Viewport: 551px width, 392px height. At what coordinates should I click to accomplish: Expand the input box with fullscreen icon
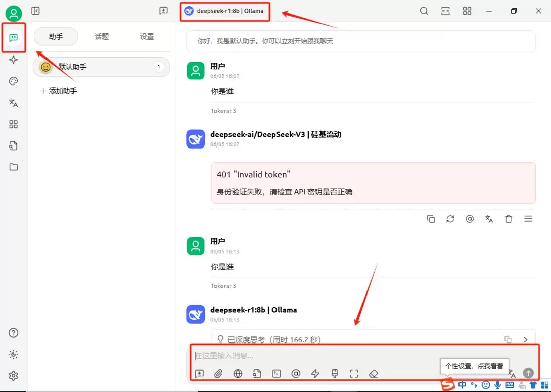pyautogui.click(x=354, y=374)
